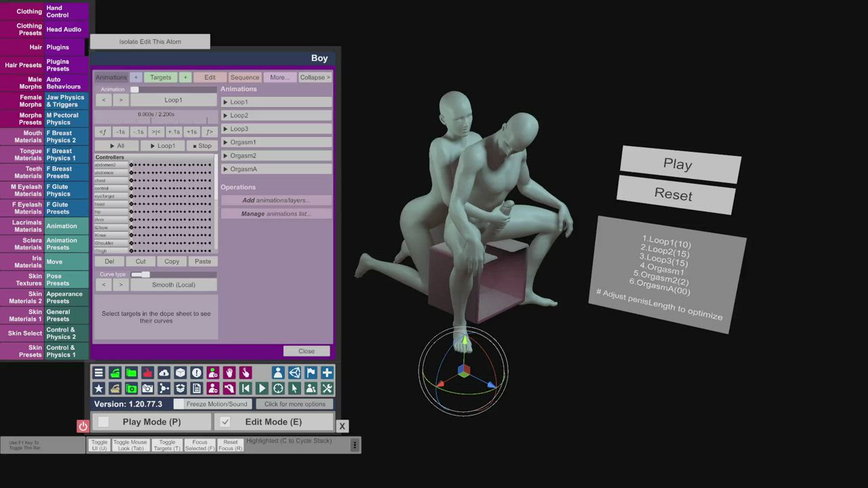
Task: Click the star favorites icon
Action: [98, 388]
